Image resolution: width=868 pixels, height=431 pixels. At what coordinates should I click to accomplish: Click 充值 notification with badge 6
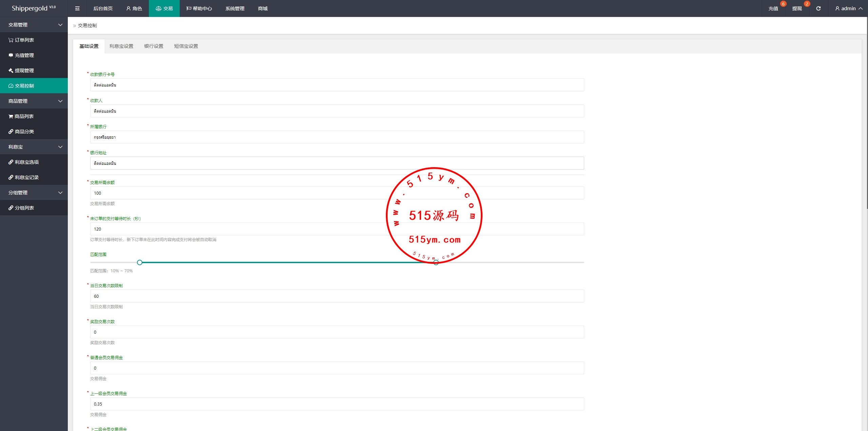773,8
